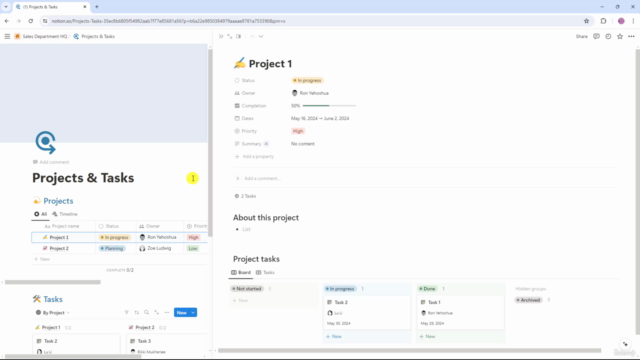
Task: Click the Projects & Tasks page icon
Action: [45, 142]
